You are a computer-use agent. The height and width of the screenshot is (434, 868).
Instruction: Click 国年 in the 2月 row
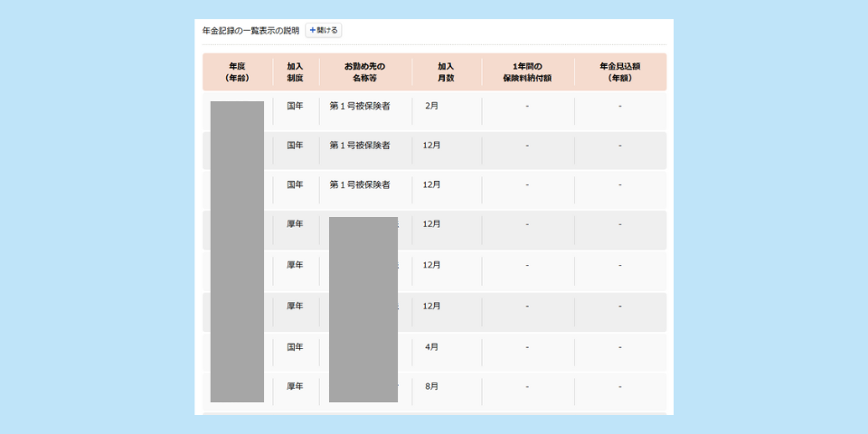(295, 107)
